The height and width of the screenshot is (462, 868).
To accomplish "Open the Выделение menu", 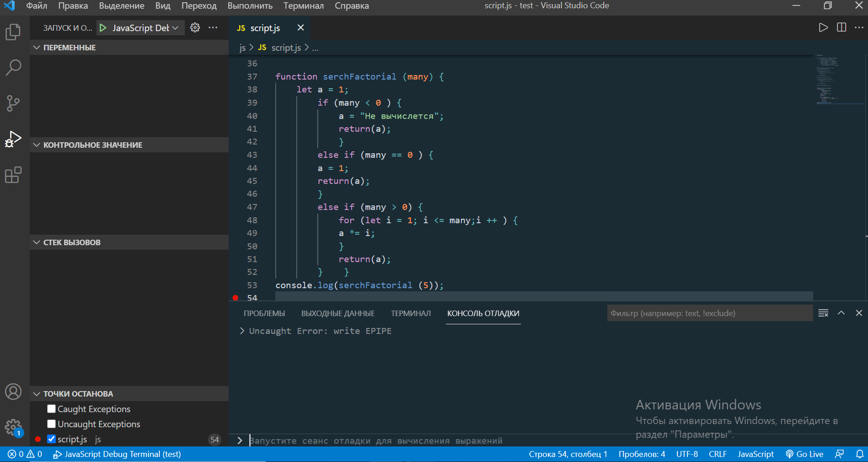I will click(x=122, y=6).
